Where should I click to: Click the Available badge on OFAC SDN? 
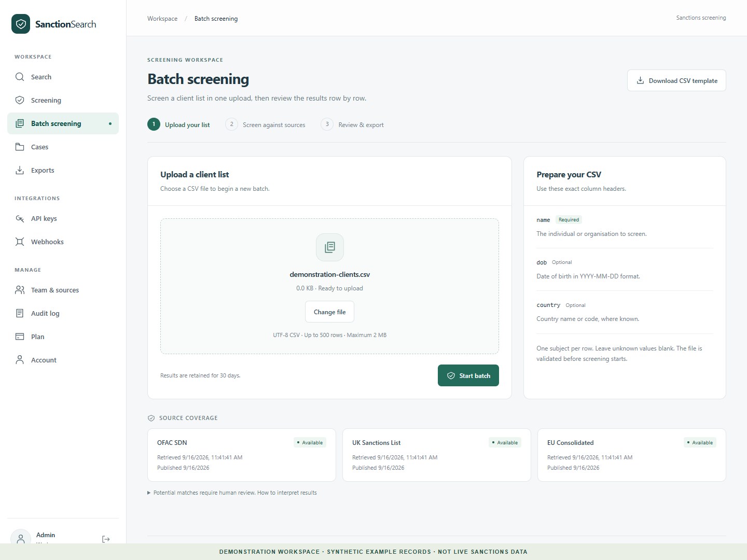pos(310,442)
